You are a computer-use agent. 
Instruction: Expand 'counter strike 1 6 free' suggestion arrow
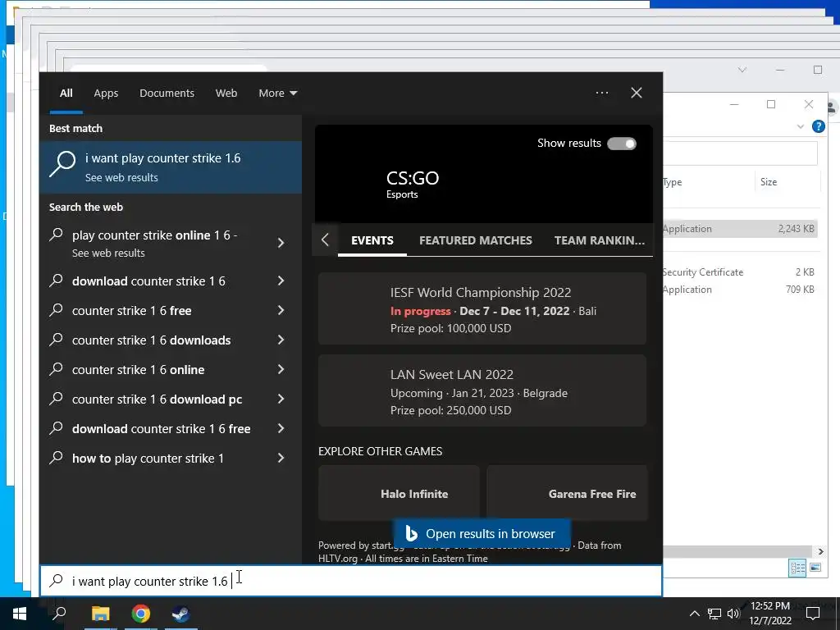(281, 310)
